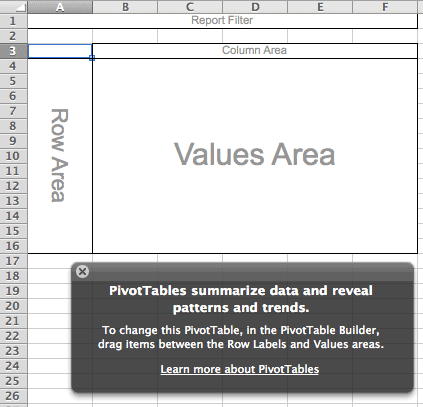
Task: Select row 1 header
Action: [x=14, y=21]
